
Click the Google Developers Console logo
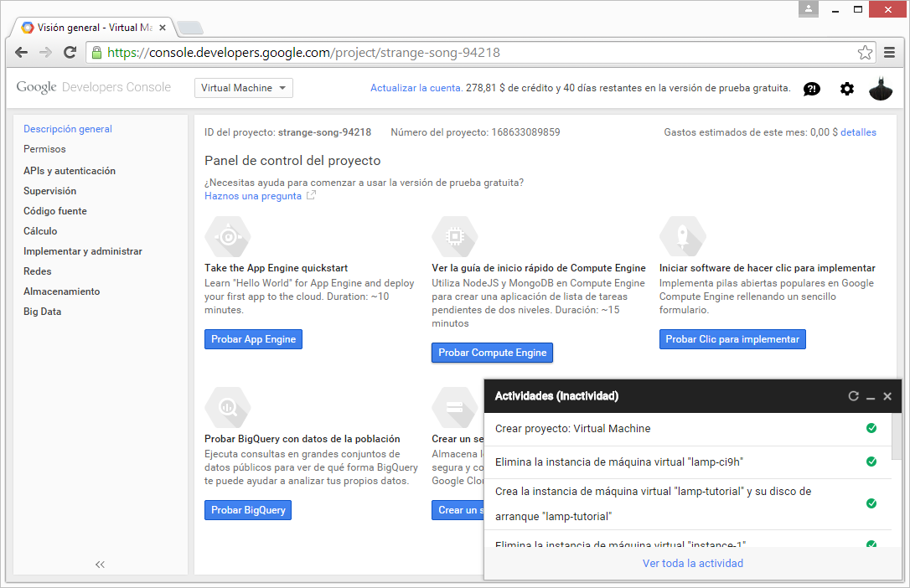94,88
